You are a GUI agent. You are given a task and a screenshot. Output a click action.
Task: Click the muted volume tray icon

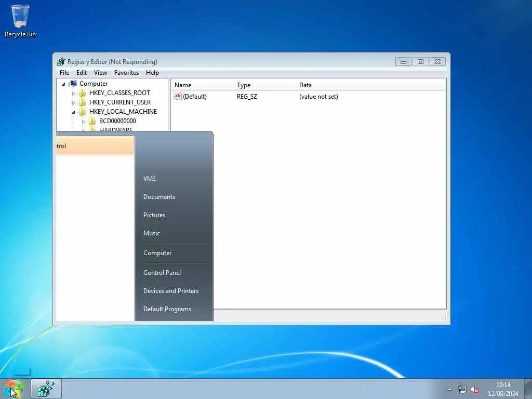(x=475, y=389)
